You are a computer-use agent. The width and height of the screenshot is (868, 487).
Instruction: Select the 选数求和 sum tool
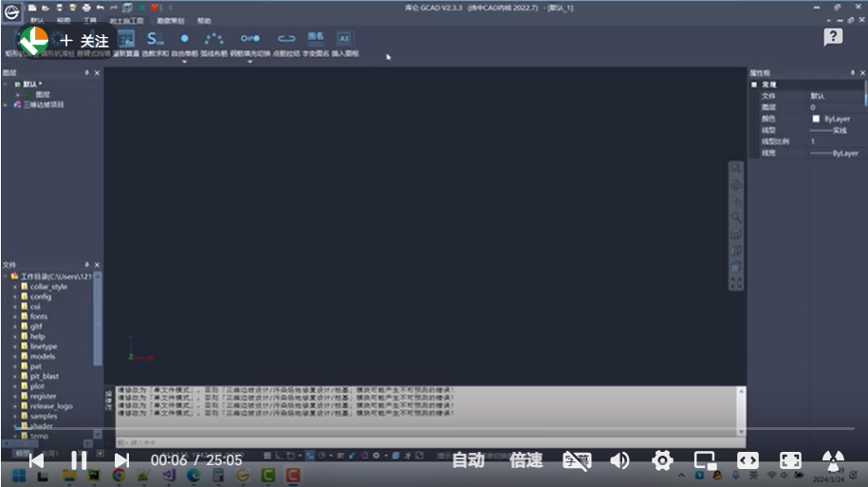[x=155, y=41]
